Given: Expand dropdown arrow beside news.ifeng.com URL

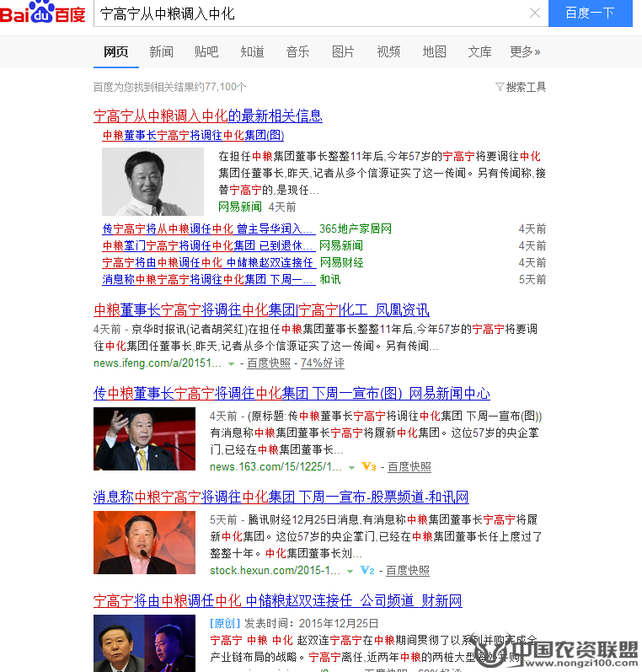Looking at the screenshot, I should pos(232,364).
